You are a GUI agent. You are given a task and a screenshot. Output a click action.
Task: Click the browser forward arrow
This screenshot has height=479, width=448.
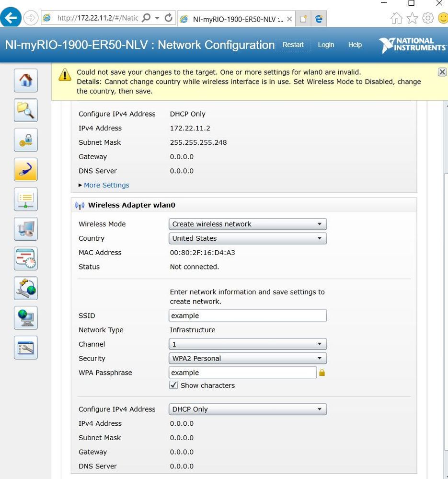tap(31, 18)
